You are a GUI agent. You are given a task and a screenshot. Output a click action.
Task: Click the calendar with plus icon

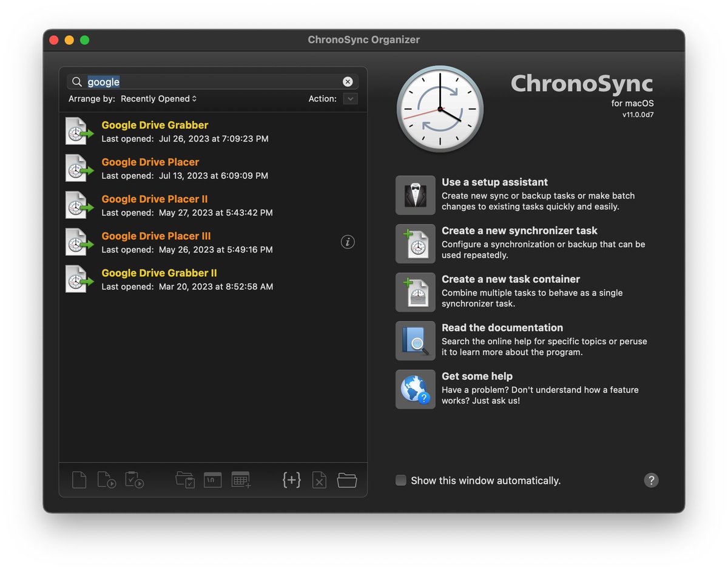pos(241,480)
